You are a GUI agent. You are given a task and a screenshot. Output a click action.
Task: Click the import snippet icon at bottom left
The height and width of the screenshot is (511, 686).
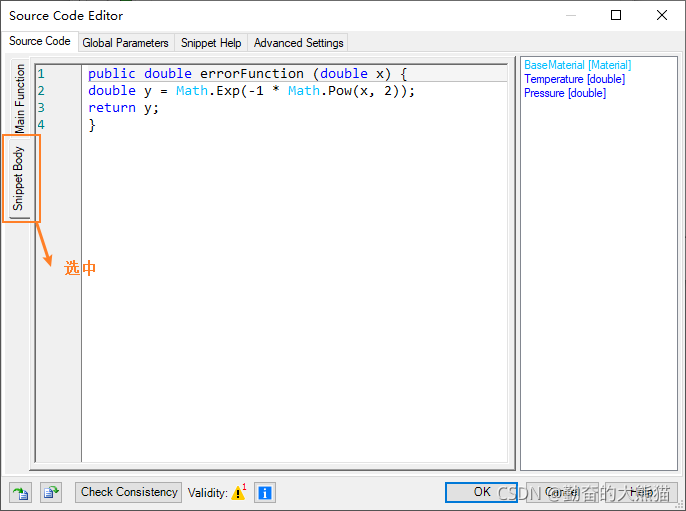(x=20, y=493)
